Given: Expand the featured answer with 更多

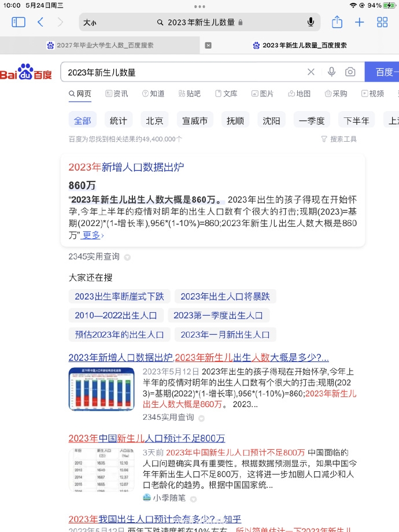Looking at the screenshot, I should (93, 235).
